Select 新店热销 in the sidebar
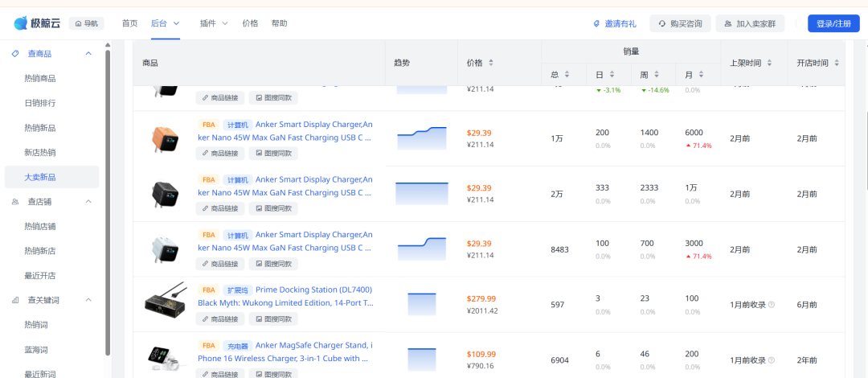The width and height of the screenshot is (868, 378). 40,153
